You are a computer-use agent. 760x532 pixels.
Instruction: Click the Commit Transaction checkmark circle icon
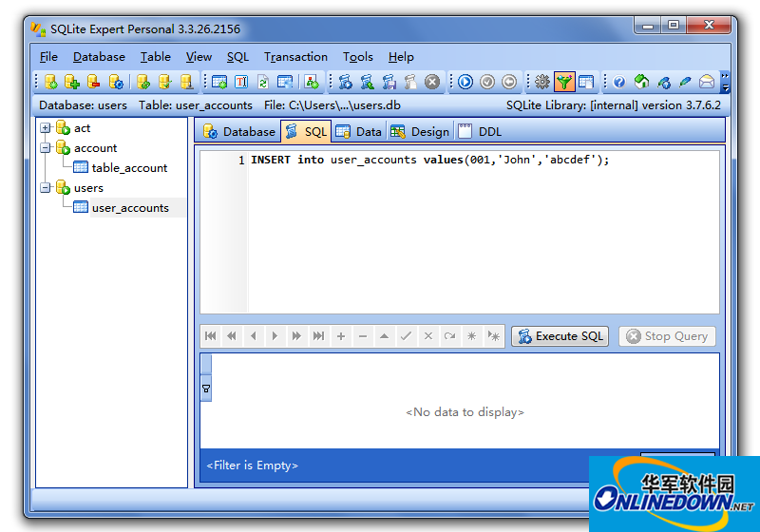point(487,82)
